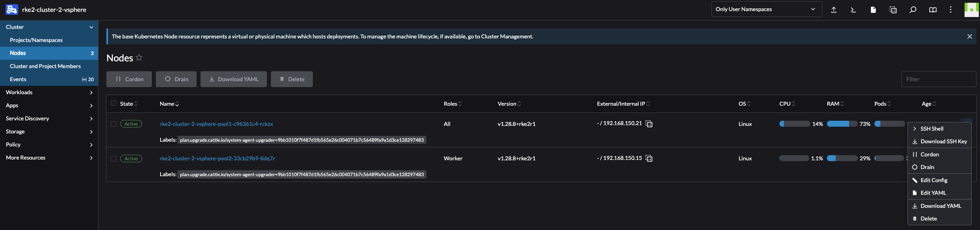The image size is (980, 230).
Task: Select Delete in the context menu
Action: coord(940,219)
